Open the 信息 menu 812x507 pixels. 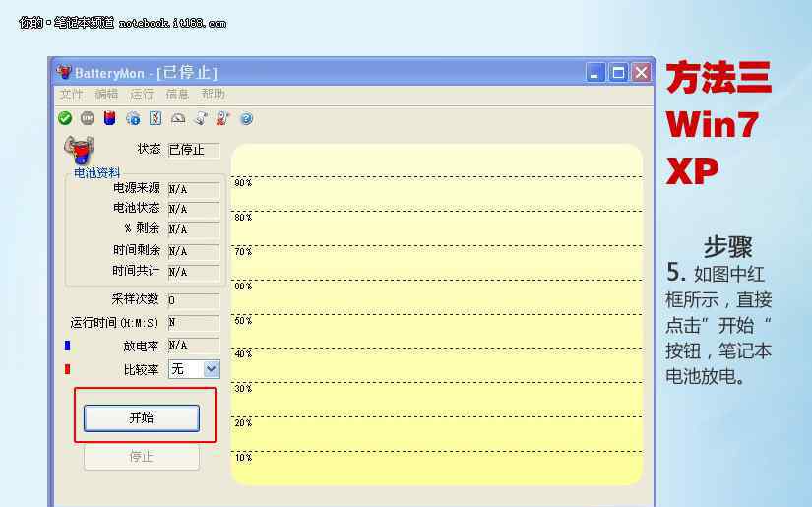click(x=177, y=95)
